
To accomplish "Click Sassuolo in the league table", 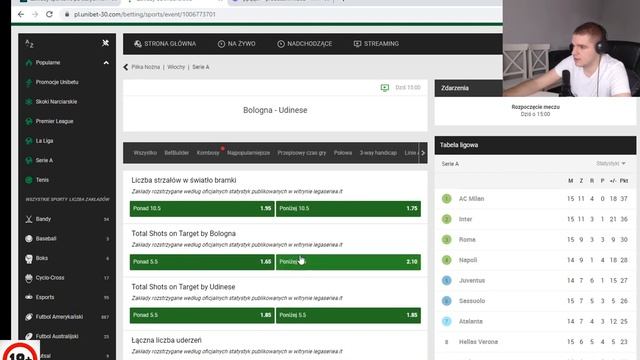I will [x=472, y=301].
